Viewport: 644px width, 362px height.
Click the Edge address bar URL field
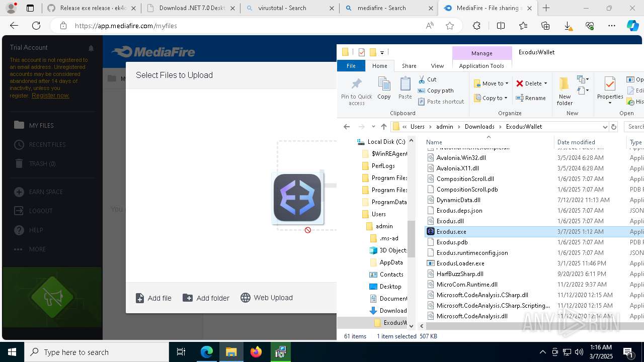247,26
